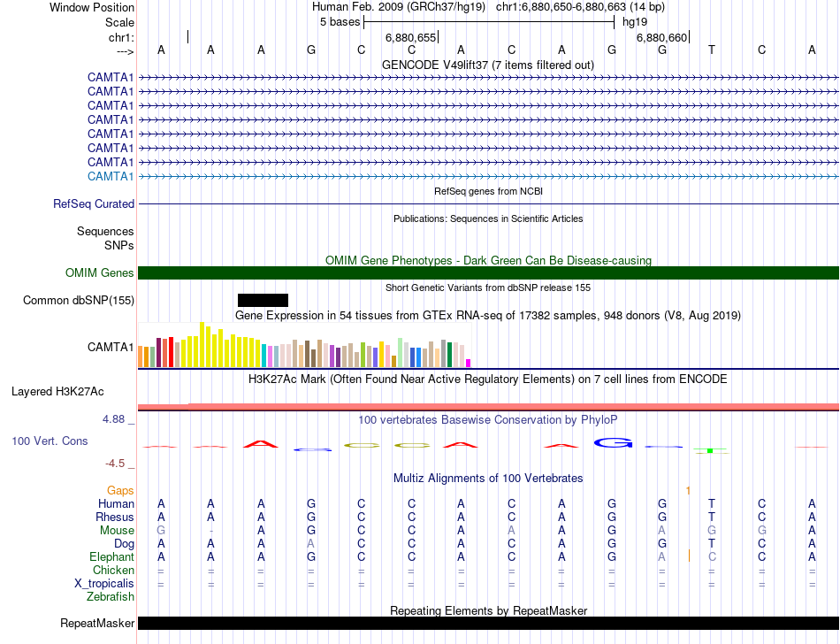Select the light blue CAMTA1 transcript label

click(111, 176)
